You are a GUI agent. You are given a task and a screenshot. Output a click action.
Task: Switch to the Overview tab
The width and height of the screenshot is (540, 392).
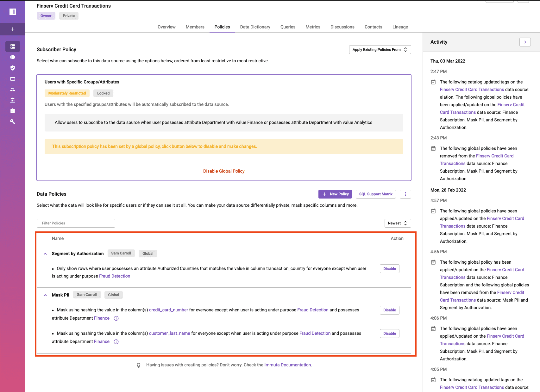pos(166,27)
